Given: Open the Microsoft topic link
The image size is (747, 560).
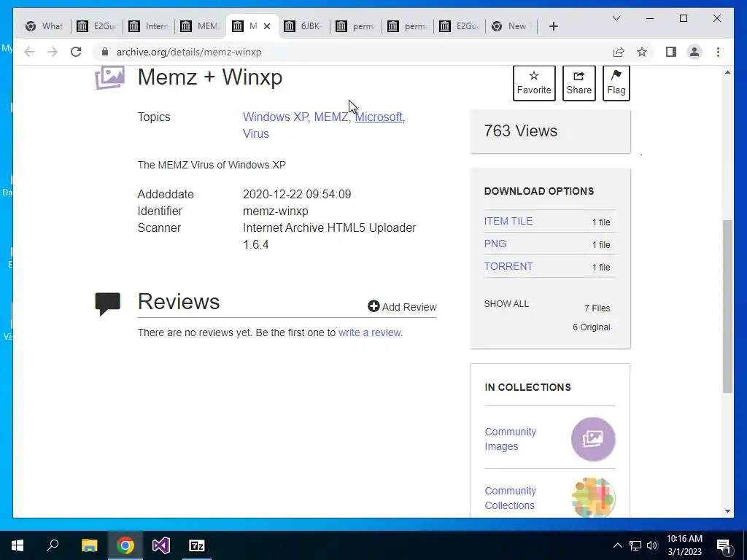Looking at the screenshot, I should pyautogui.click(x=379, y=117).
